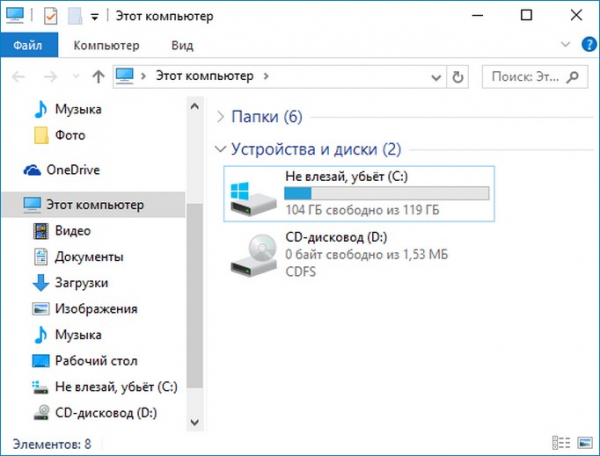Switch to the Компьютер ribbon tab
600x456 pixels.
106,45
